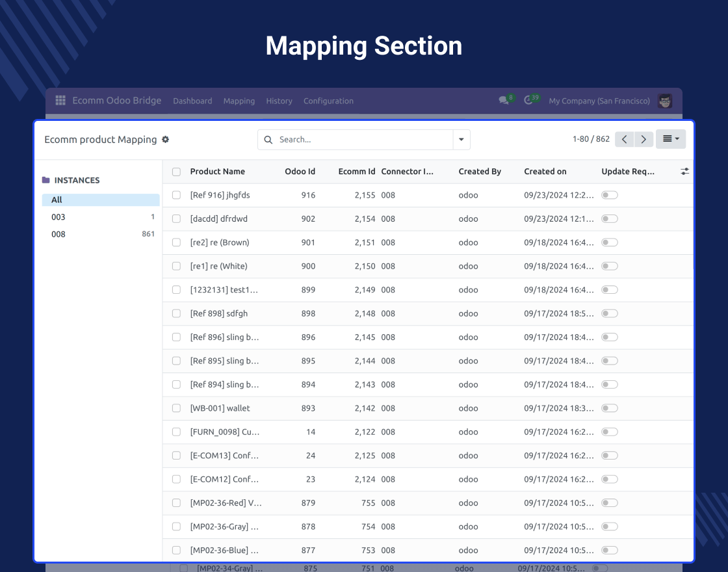Click the user avatar in top bar
The height and width of the screenshot is (572, 728).
pyautogui.click(x=665, y=101)
